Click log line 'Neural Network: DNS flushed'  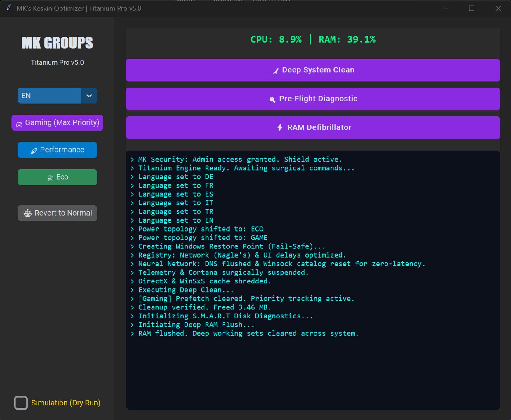tap(278, 264)
